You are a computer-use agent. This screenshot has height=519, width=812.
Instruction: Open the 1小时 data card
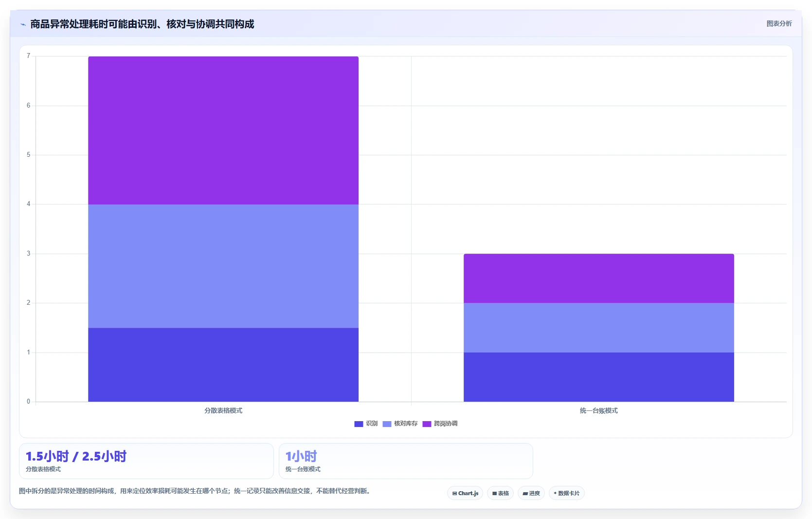pyautogui.click(x=406, y=461)
